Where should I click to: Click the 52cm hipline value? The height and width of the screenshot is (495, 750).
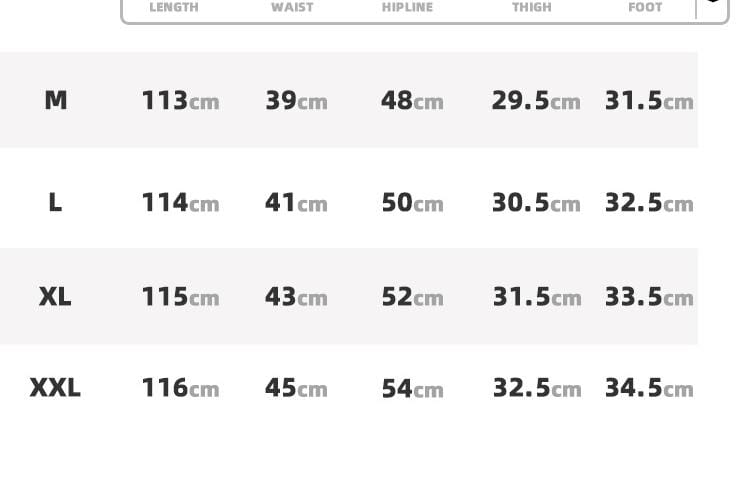tap(412, 298)
